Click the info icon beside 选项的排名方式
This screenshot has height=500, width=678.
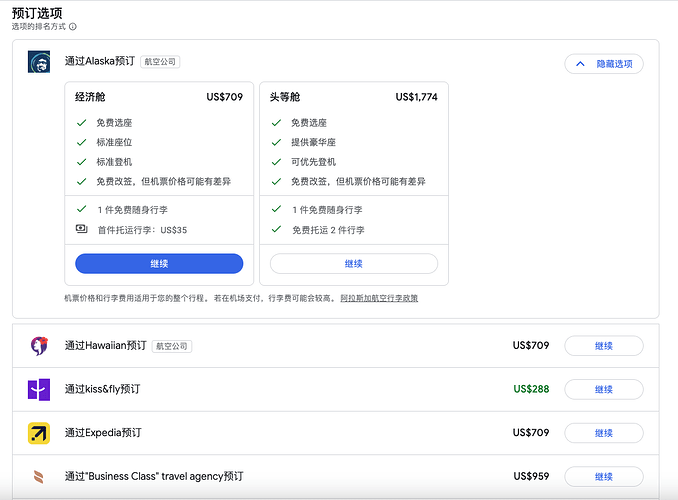73,27
